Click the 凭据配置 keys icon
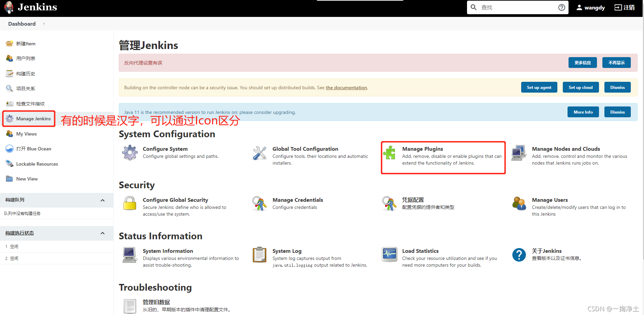 click(389, 203)
